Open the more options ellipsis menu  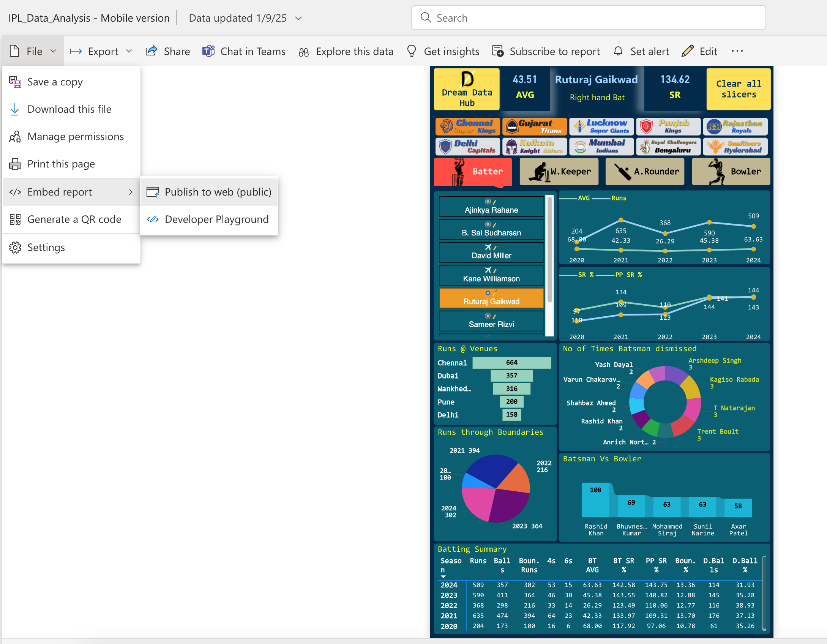pyautogui.click(x=737, y=51)
